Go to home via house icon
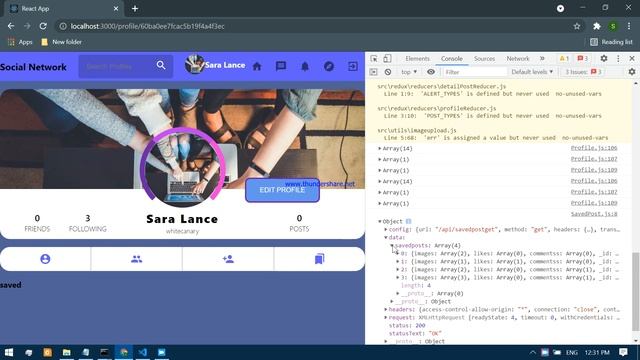The width and height of the screenshot is (640, 360). tap(257, 66)
